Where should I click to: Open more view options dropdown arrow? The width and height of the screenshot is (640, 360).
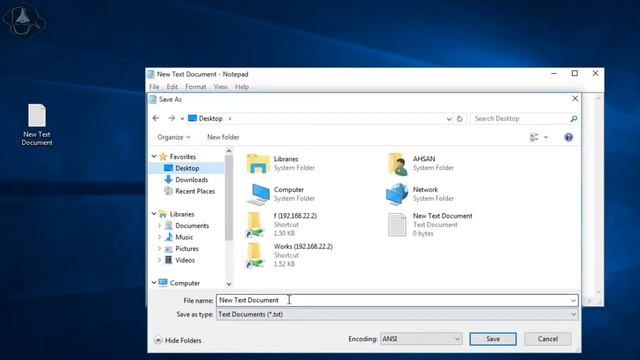(x=546, y=137)
